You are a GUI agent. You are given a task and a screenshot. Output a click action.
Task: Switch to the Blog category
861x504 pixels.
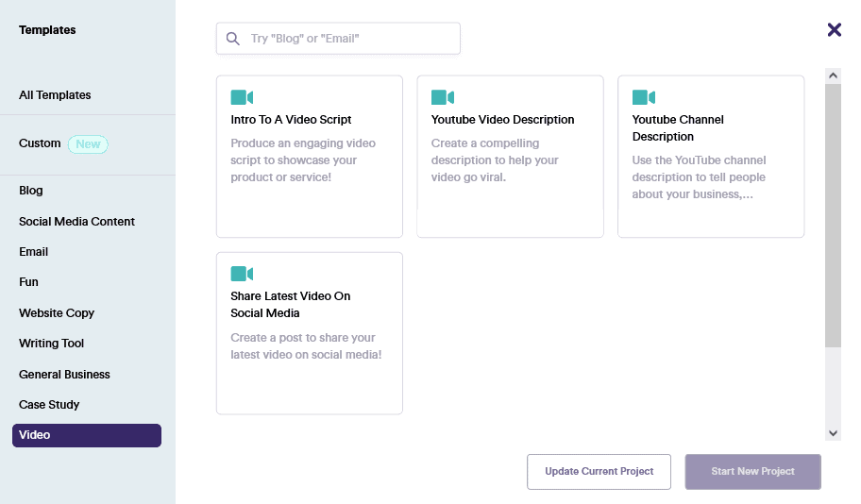[31, 191]
